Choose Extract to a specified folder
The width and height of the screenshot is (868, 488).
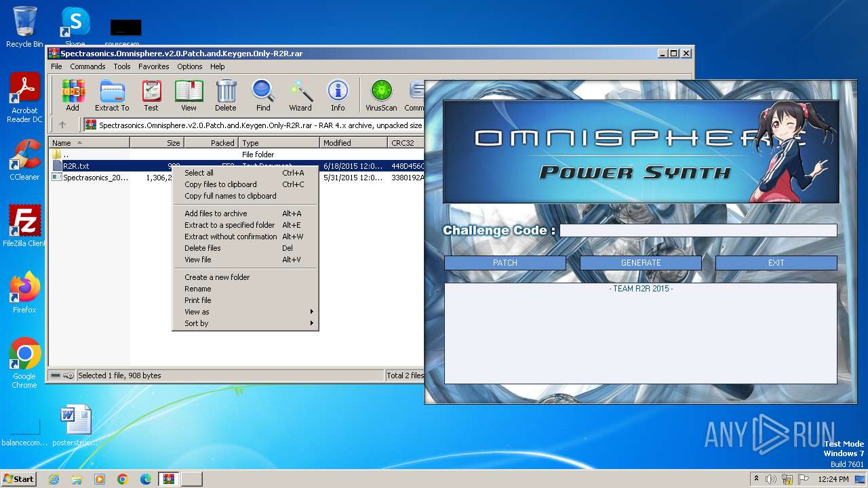pos(245,225)
